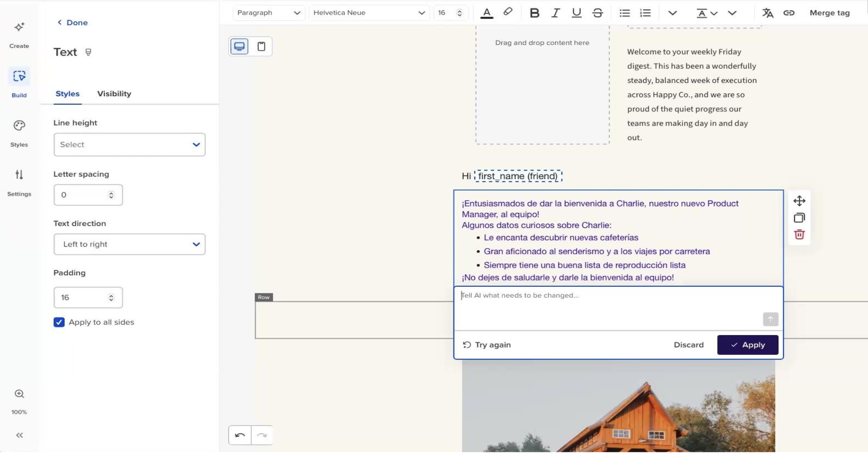Insert a link with chain icon
This screenshot has height=453, width=868.
pyautogui.click(x=788, y=13)
